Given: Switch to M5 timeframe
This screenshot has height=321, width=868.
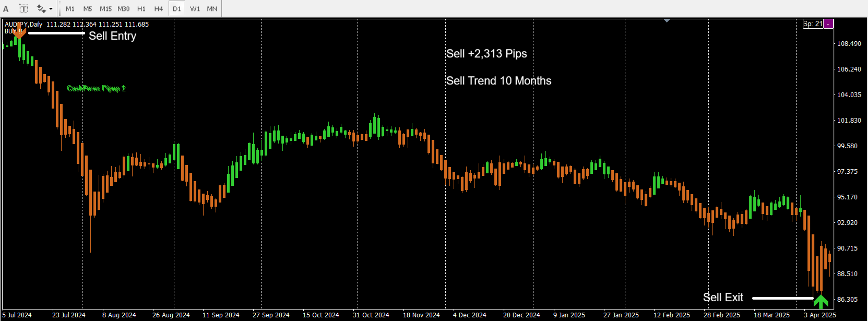Looking at the screenshot, I should coord(88,9).
